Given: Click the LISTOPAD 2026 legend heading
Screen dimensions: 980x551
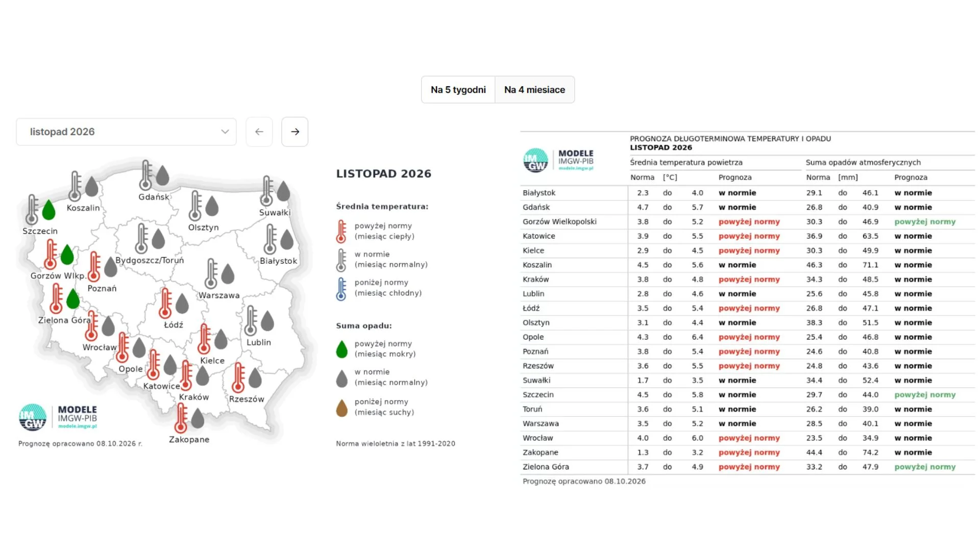Looking at the screenshot, I should click(x=384, y=173).
